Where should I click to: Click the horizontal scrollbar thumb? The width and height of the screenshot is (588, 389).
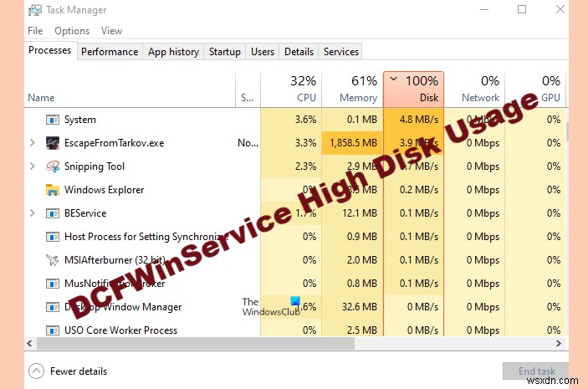coord(196,343)
